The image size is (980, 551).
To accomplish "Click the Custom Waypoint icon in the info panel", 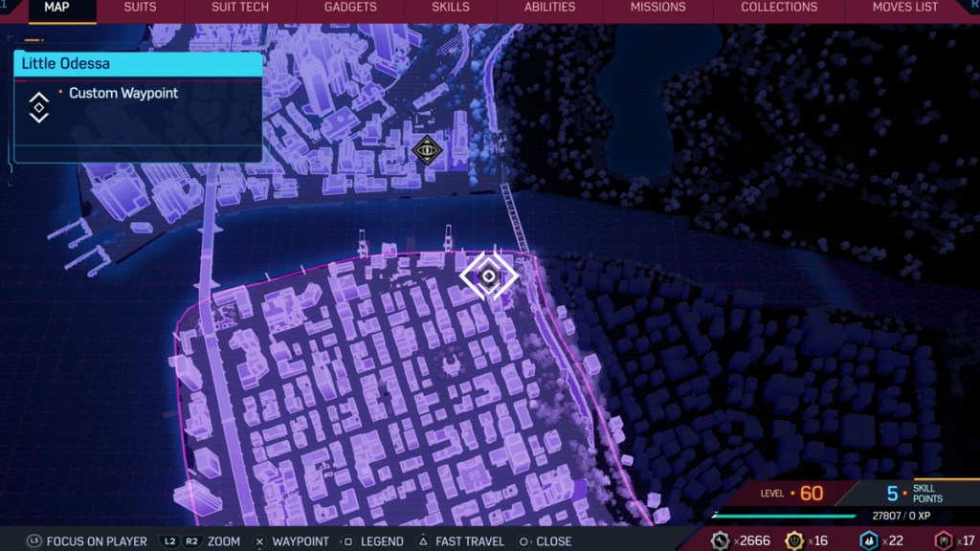I will (x=38, y=107).
